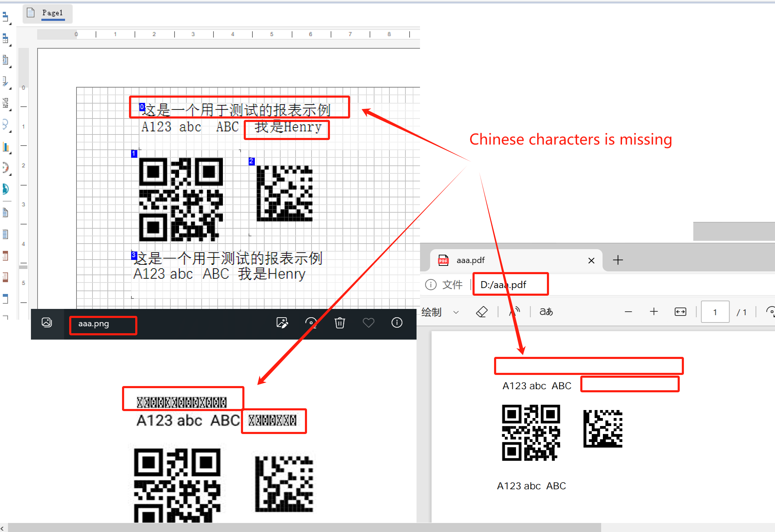Click the DataMatrix barcode in aaa.png preview
The height and width of the screenshot is (532, 775).
pos(284,484)
